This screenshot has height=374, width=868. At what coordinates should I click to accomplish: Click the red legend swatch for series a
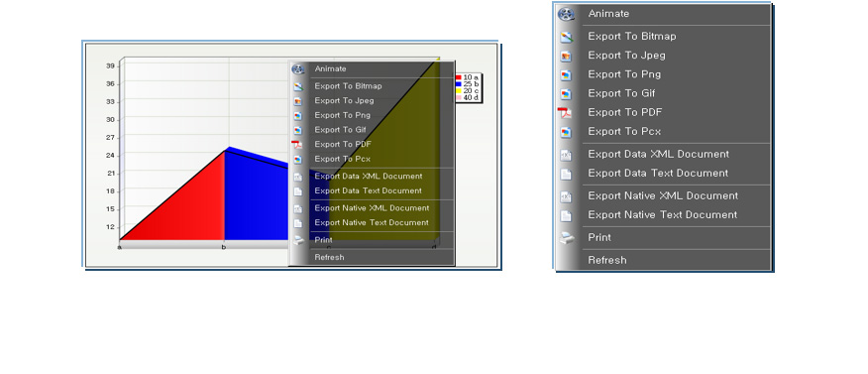click(459, 77)
